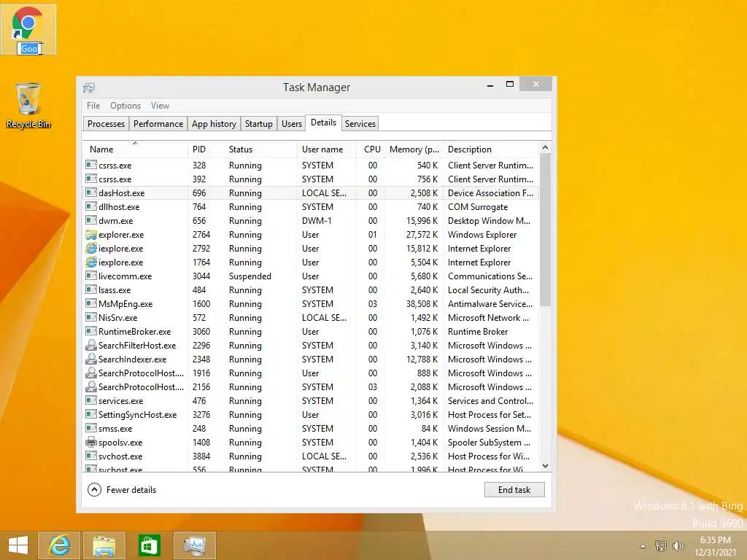Select the Details tab
Screen dimensions: 747x560
(x=323, y=122)
